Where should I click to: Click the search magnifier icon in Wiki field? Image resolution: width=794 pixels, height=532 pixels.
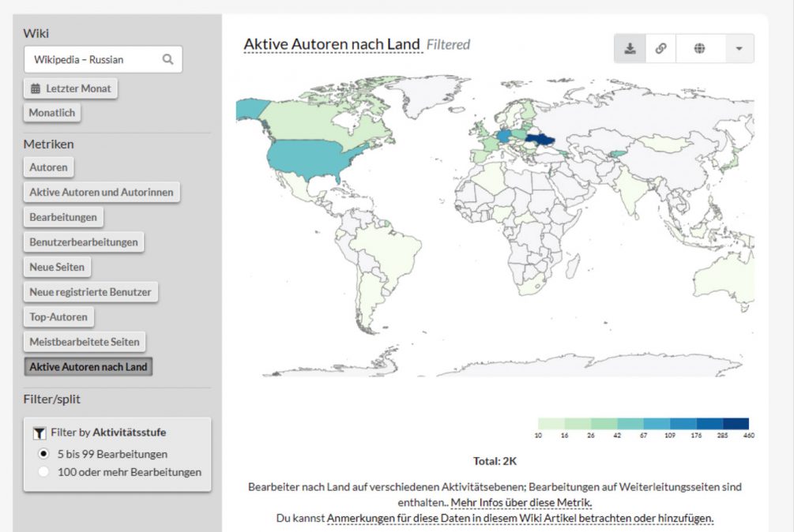pyautogui.click(x=167, y=59)
